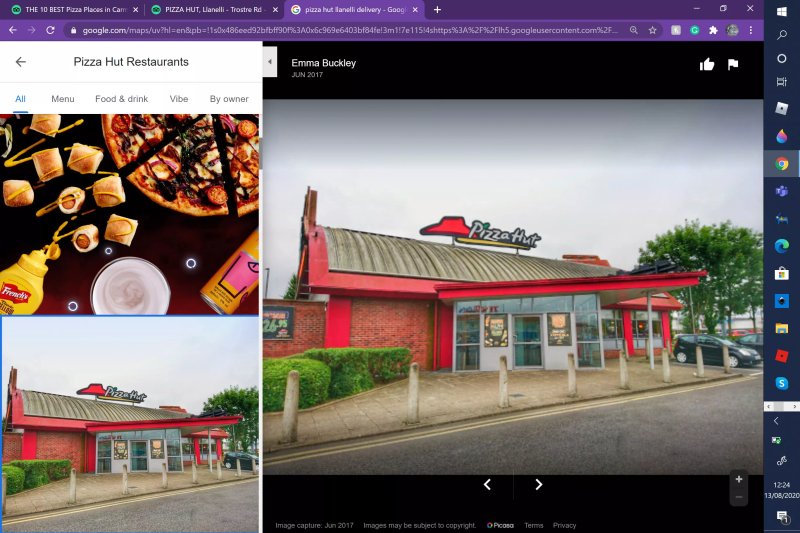
Task: Zoom in on photo with plus button
Action: pyautogui.click(x=739, y=479)
